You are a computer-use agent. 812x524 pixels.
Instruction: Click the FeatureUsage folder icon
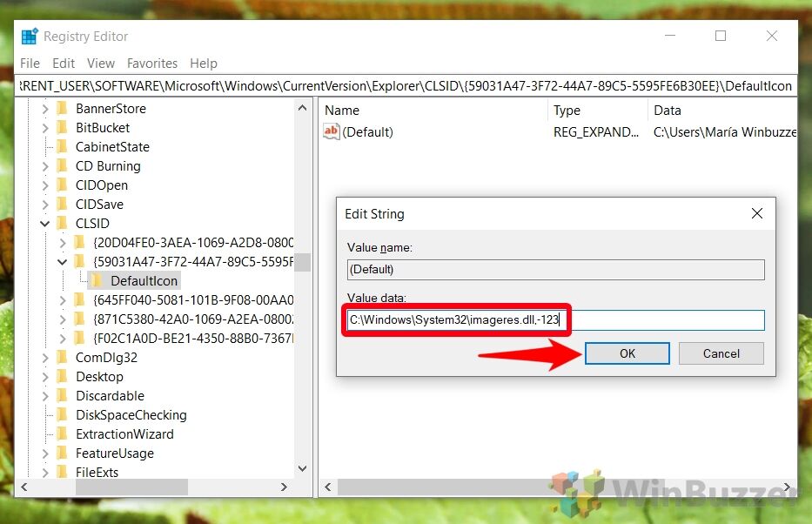coord(62,453)
